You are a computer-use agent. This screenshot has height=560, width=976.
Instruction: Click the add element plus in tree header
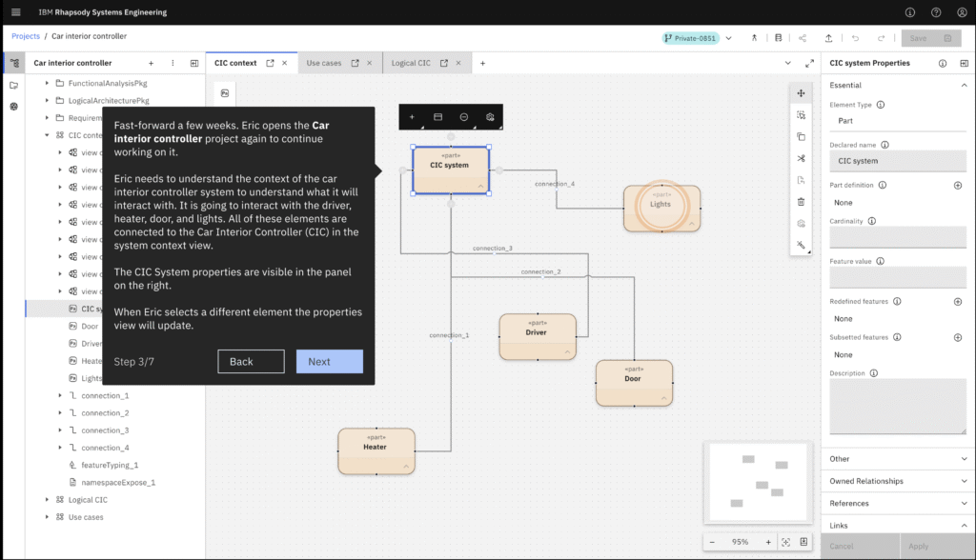pos(151,63)
